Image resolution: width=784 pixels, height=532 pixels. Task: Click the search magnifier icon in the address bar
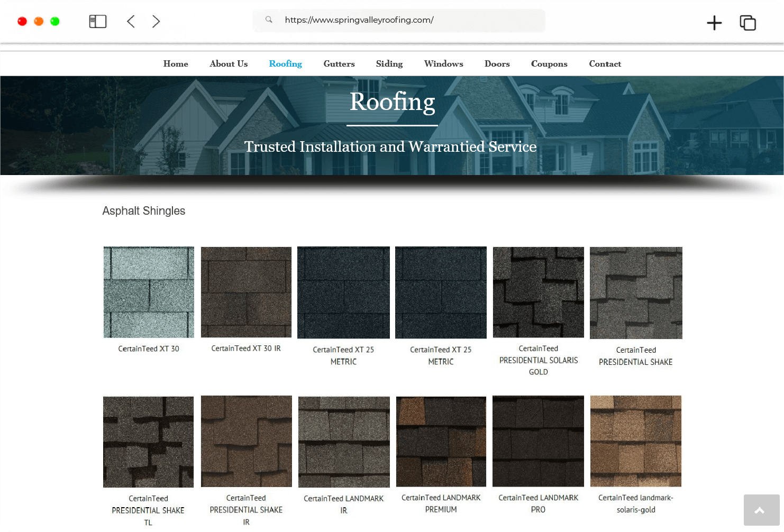pos(269,20)
